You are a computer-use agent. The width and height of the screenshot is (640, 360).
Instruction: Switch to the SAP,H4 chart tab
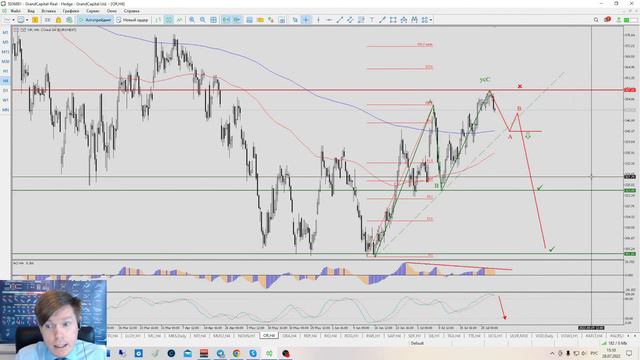click(394, 336)
